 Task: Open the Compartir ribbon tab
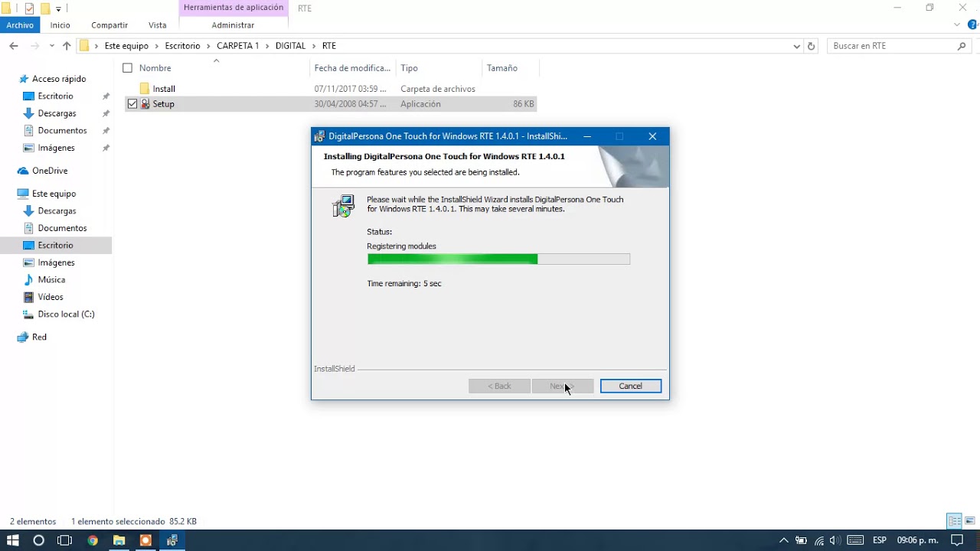pyautogui.click(x=109, y=25)
